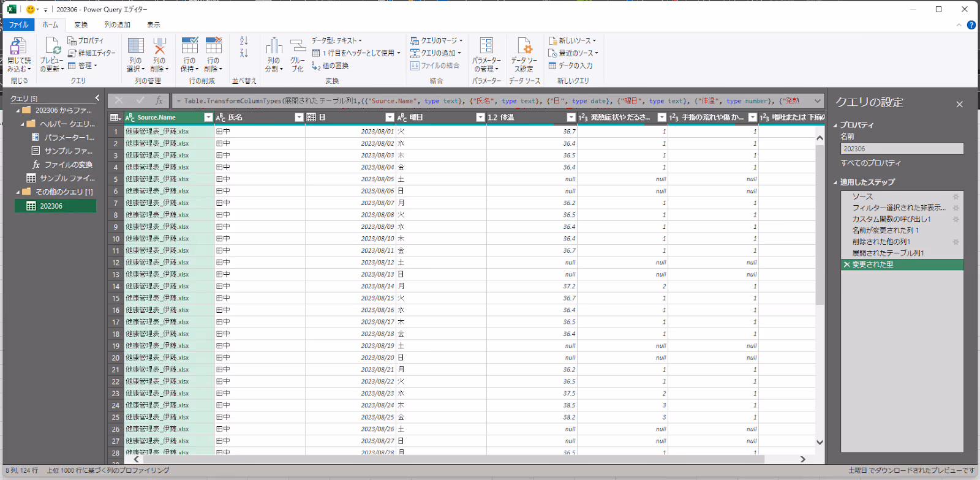The image size is (980, 480).
Task: Click the 名前 input field with 202306
Action: [902, 149]
